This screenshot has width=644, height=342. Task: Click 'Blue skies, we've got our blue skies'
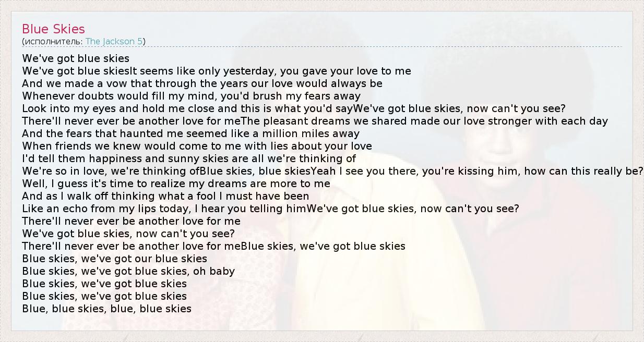pyautogui.click(x=114, y=259)
